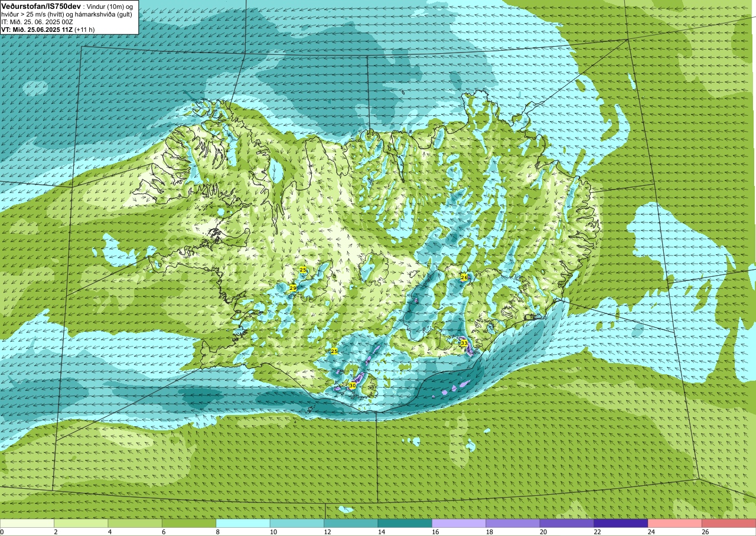
Task: Click the yellow gust marker labeled 29
Action: point(293,288)
